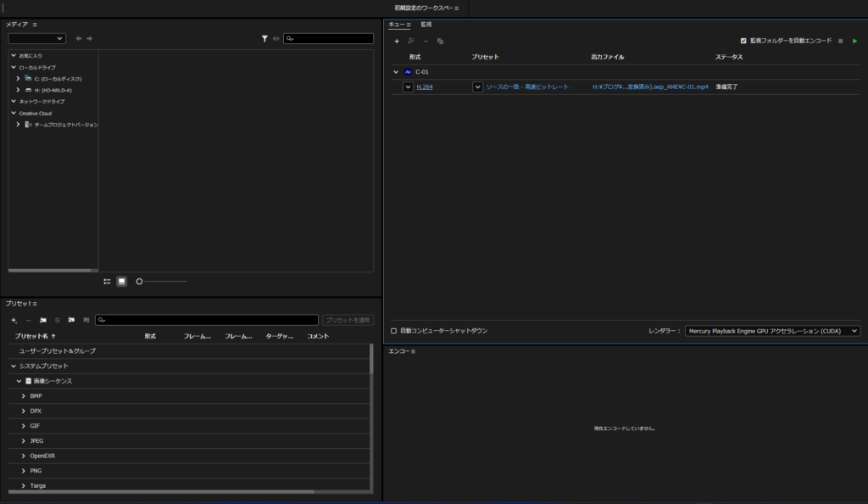Image resolution: width=868 pixels, height=504 pixels.
Task: Expand the C: (ローカルディスク) drive
Action: pos(18,78)
